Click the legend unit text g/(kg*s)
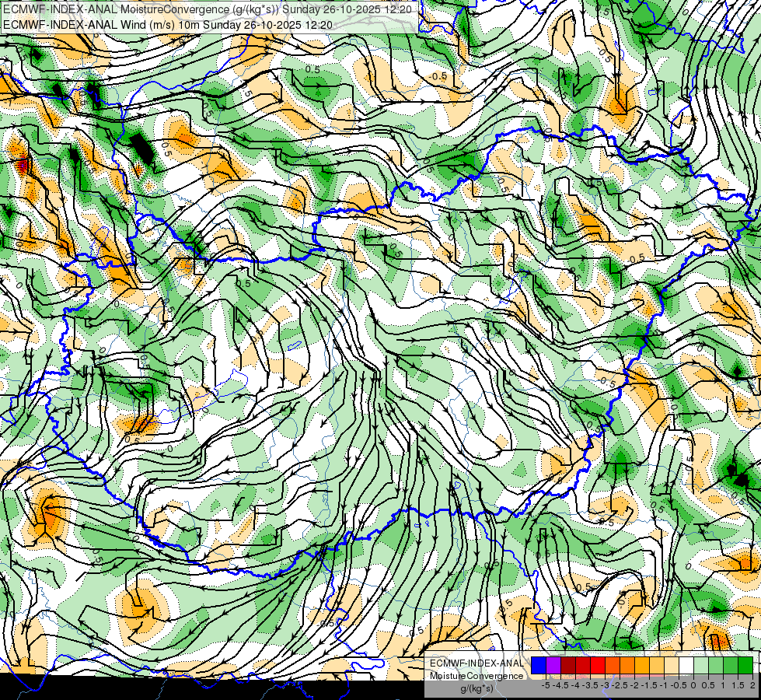Viewport: 761px width, 700px height. tap(477, 689)
